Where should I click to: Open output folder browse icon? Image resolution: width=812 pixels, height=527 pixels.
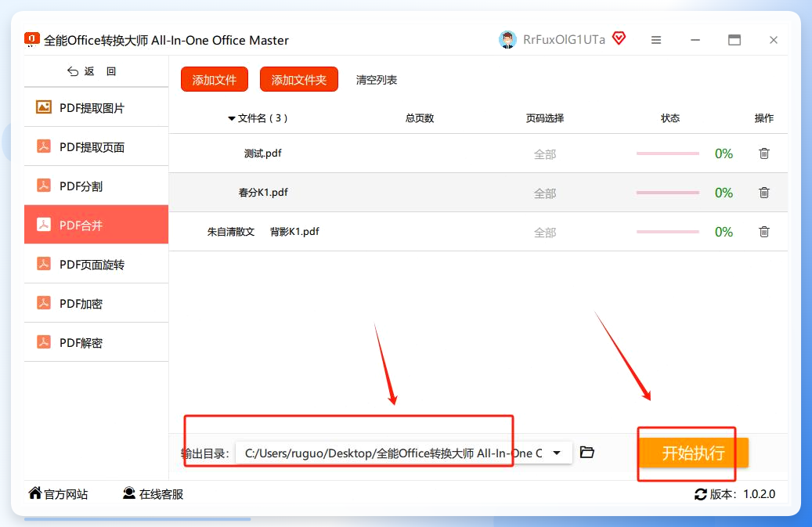click(586, 452)
